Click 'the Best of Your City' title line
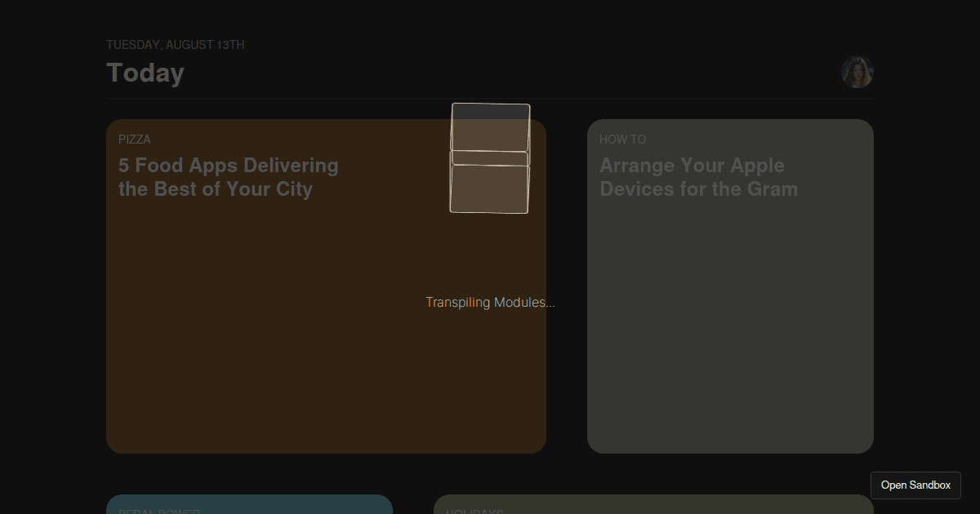The image size is (980, 514). [216, 189]
